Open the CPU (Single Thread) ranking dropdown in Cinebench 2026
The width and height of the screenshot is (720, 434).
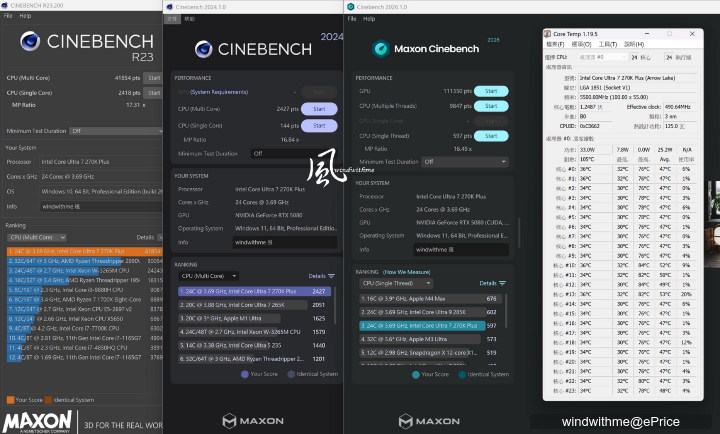396,283
